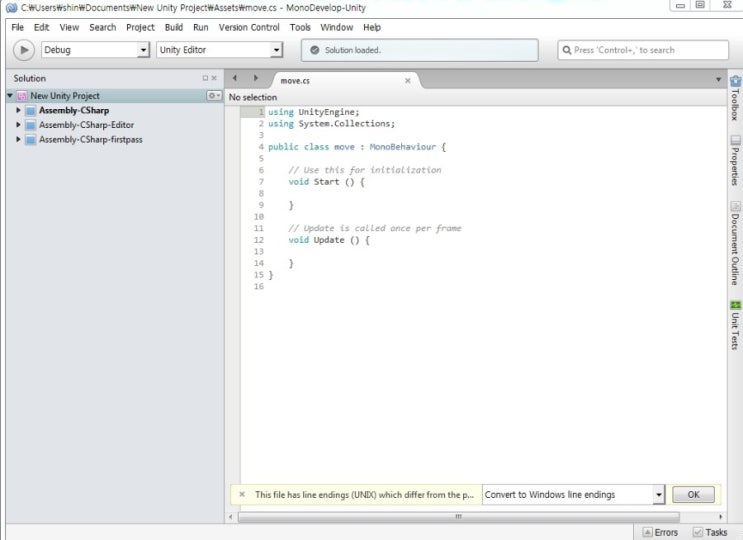Expand the Assembly-CSharp project node
743x540 pixels.
(x=18, y=110)
